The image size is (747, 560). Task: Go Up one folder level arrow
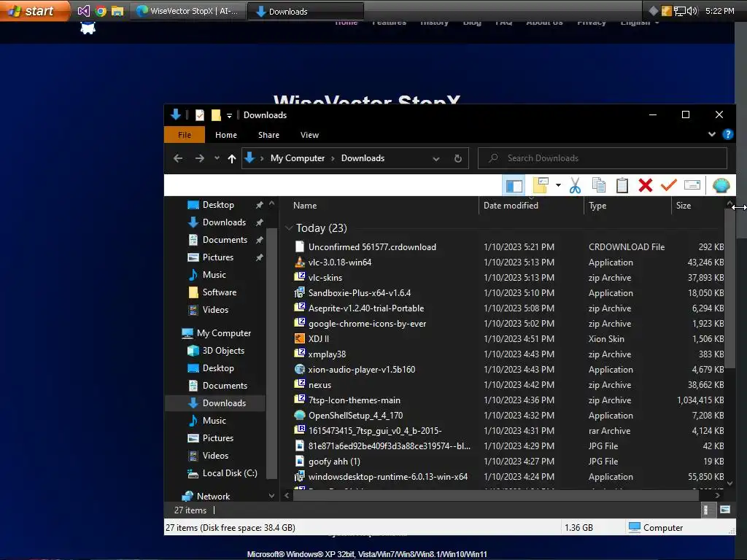click(232, 158)
